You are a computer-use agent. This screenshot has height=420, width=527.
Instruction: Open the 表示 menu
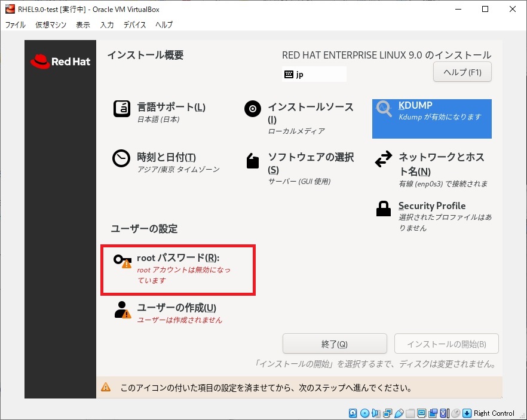point(83,25)
